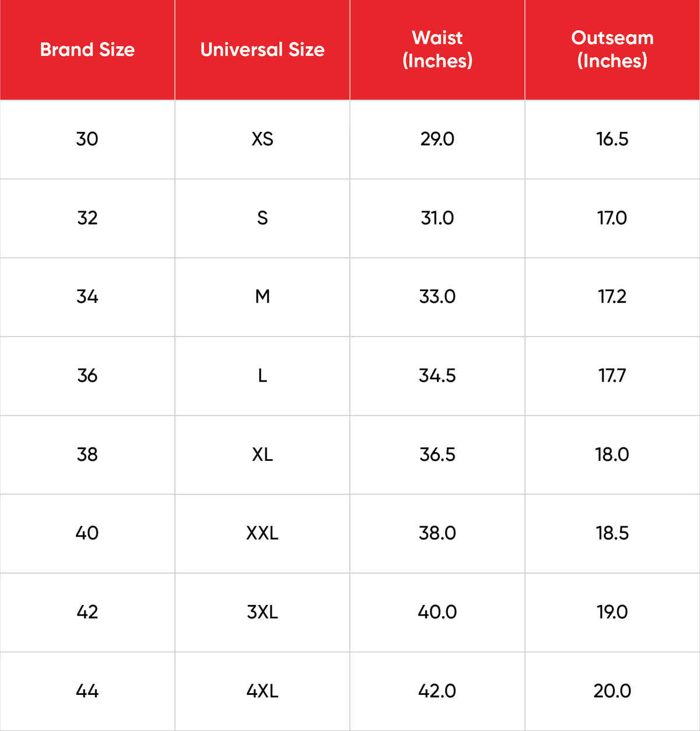Select brand size 30 cell
Viewport: 700px width, 731px height.
point(87,139)
